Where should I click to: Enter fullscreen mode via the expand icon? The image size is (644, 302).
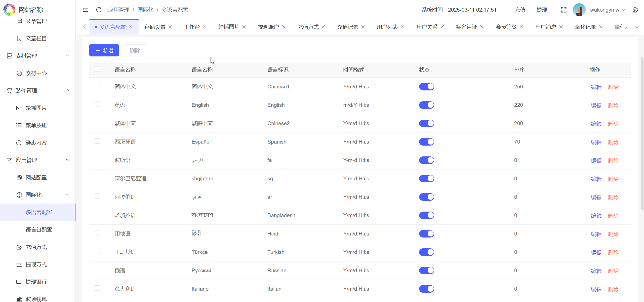[563, 10]
